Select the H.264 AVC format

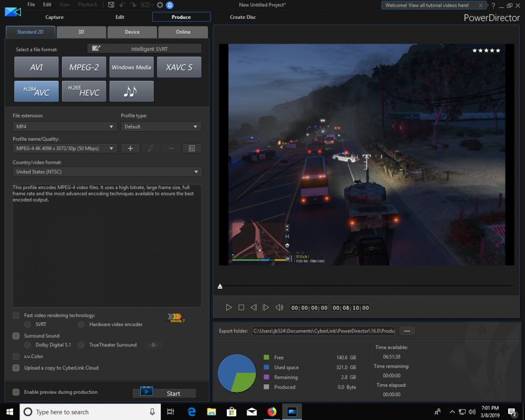point(36,91)
